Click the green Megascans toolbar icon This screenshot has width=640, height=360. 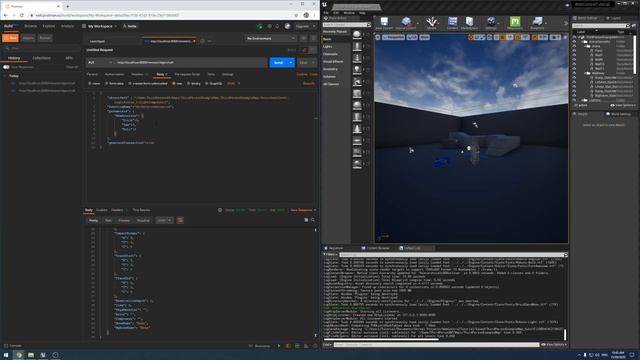click(x=515, y=22)
